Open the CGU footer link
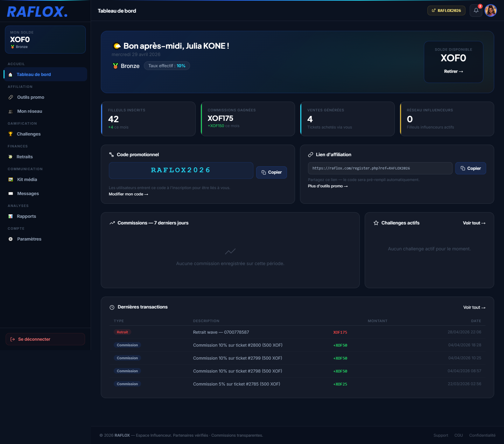Screen dimensions: 504x444 (458, 435)
